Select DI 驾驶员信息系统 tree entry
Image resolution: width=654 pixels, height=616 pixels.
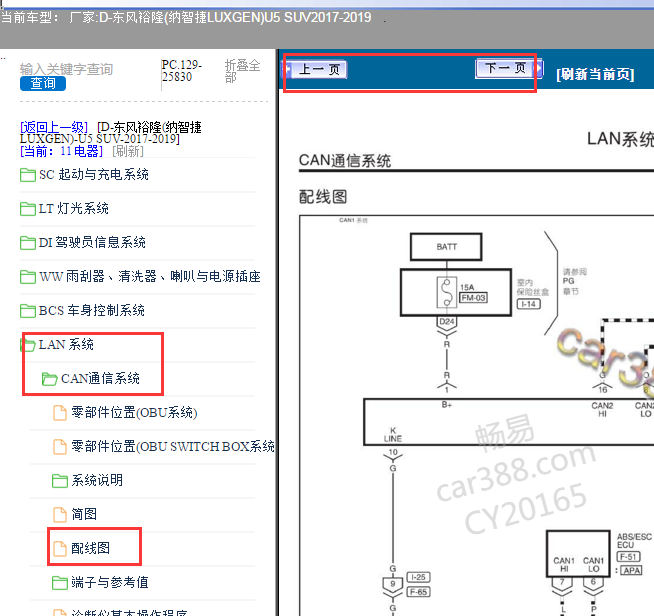92,242
